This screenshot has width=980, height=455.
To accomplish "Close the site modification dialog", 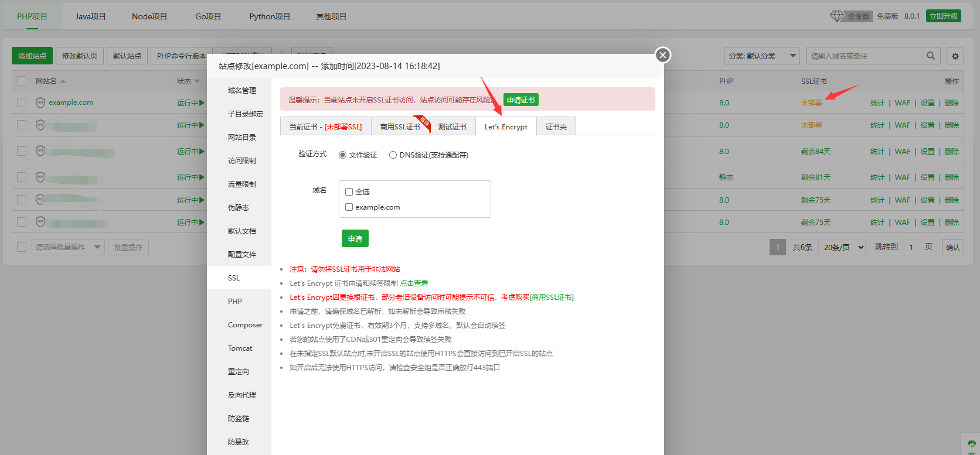I will [x=662, y=55].
